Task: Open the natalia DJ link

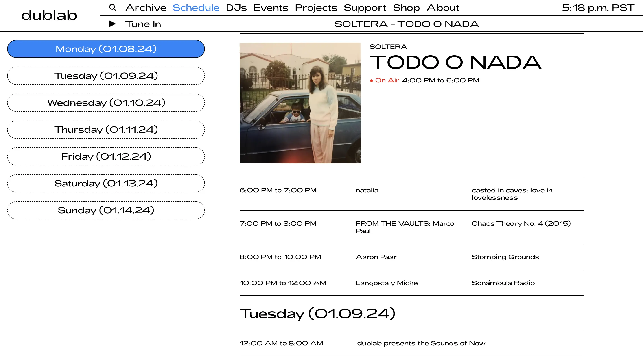Action: (367, 190)
